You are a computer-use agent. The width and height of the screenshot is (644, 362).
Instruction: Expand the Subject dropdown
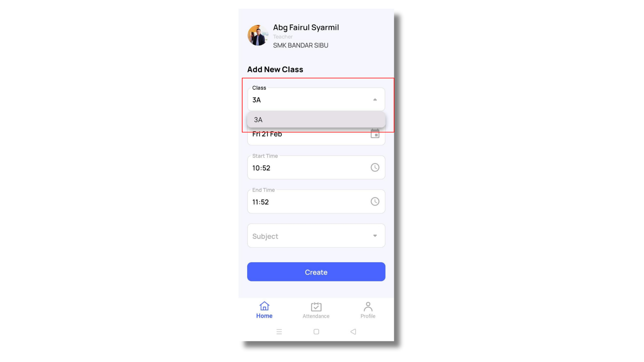(x=316, y=236)
